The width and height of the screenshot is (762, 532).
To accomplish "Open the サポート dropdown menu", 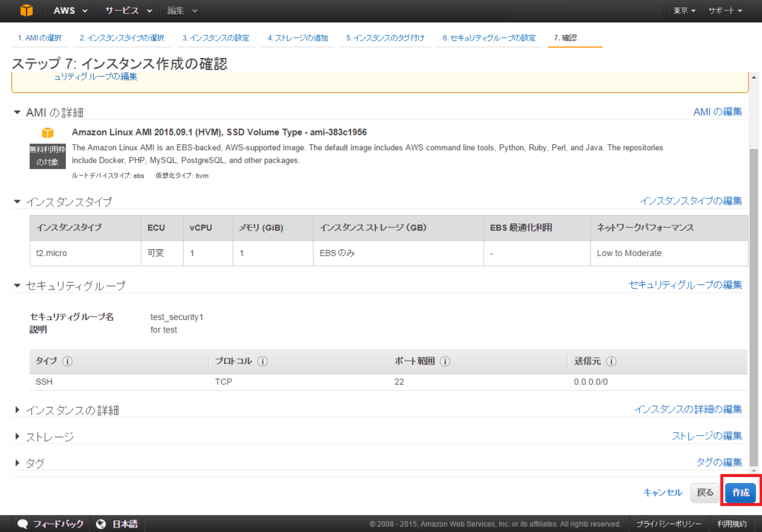I will click(x=725, y=10).
